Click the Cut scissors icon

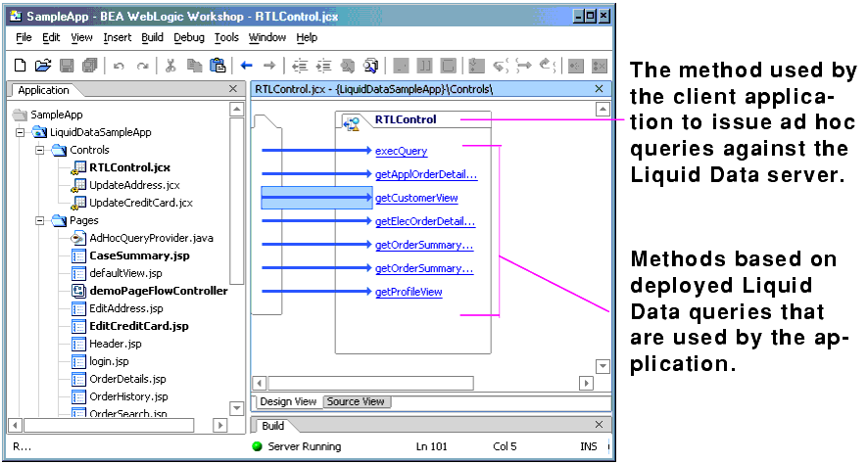point(170,66)
